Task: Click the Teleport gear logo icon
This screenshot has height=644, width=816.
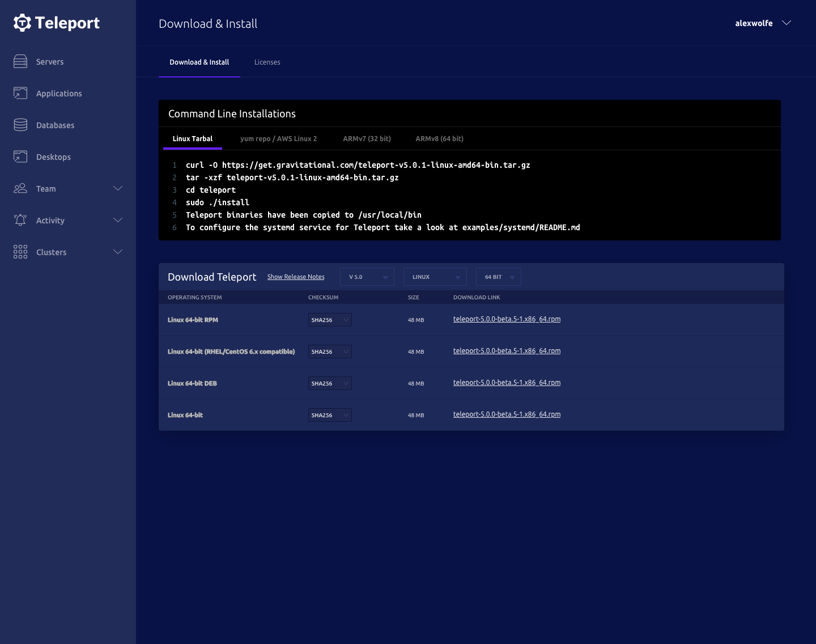Action: (22, 23)
